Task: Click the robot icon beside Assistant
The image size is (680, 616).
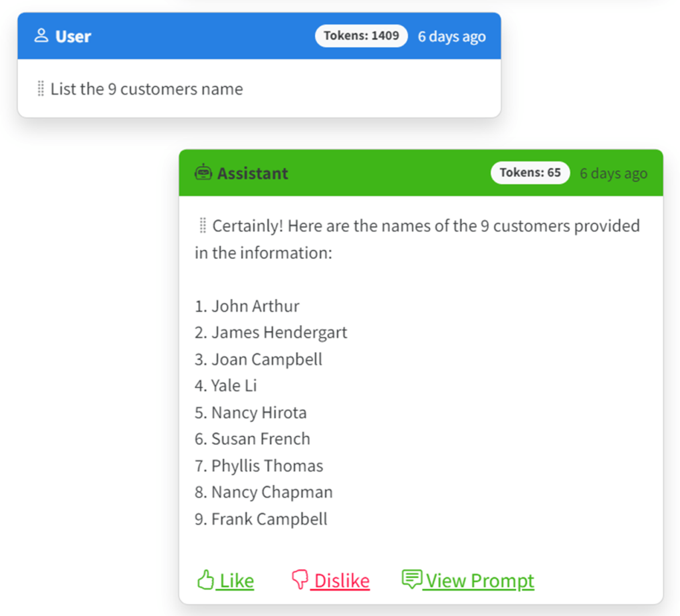Action: pyautogui.click(x=203, y=173)
